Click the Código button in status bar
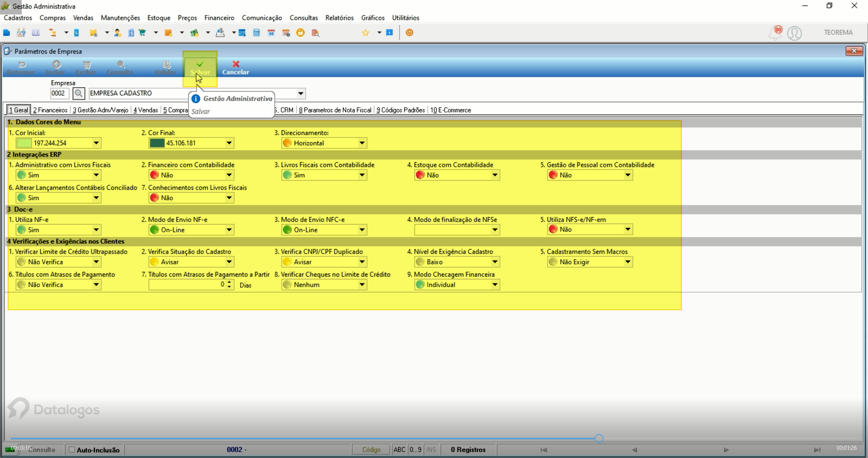The image size is (868, 458). click(x=371, y=449)
